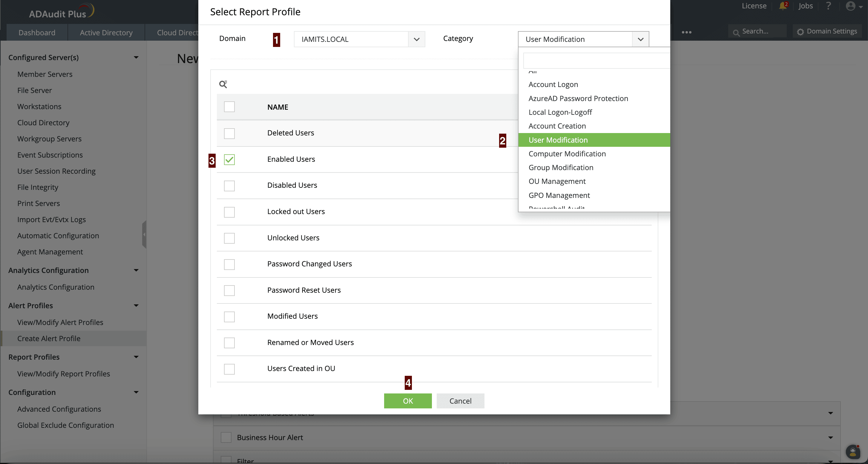The width and height of the screenshot is (868, 464).
Task: Click the three-dots more tabs icon
Action: (686, 32)
